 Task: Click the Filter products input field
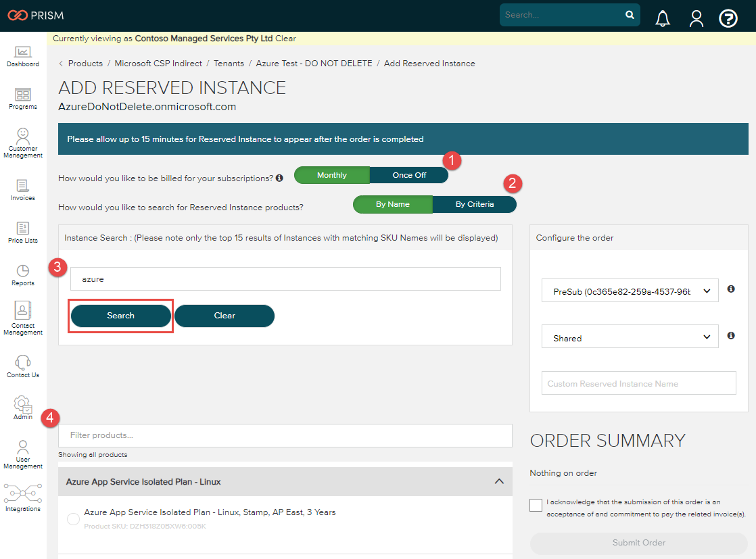click(x=285, y=435)
